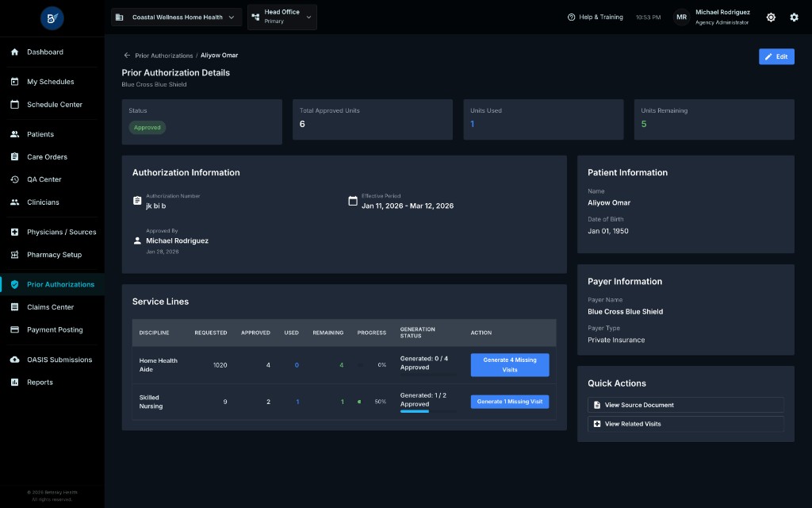Screen dimensions: 812x508
Task: Click View Source Document button
Action: (686, 405)
